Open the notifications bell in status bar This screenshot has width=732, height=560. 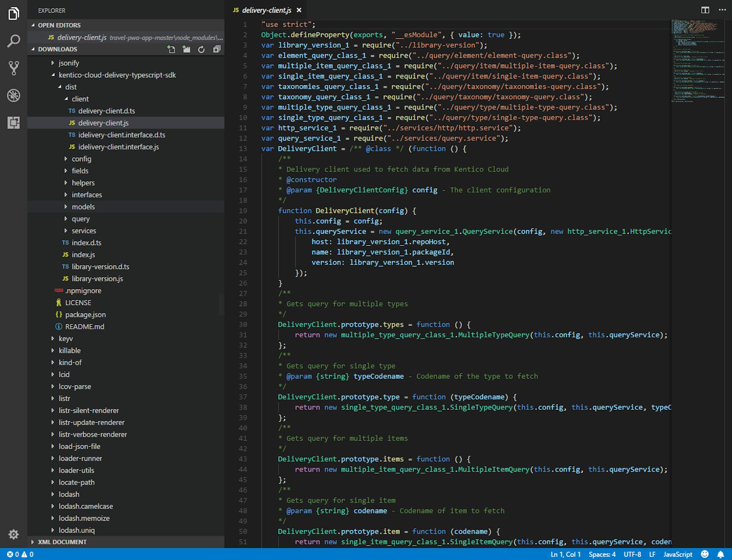(x=721, y=554)
